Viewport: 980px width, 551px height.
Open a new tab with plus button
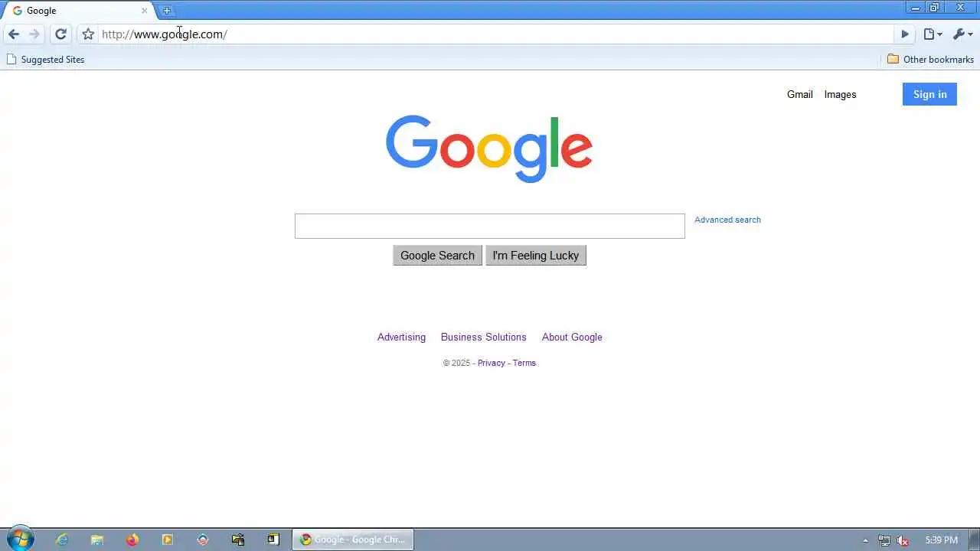(x=167, y=11)
